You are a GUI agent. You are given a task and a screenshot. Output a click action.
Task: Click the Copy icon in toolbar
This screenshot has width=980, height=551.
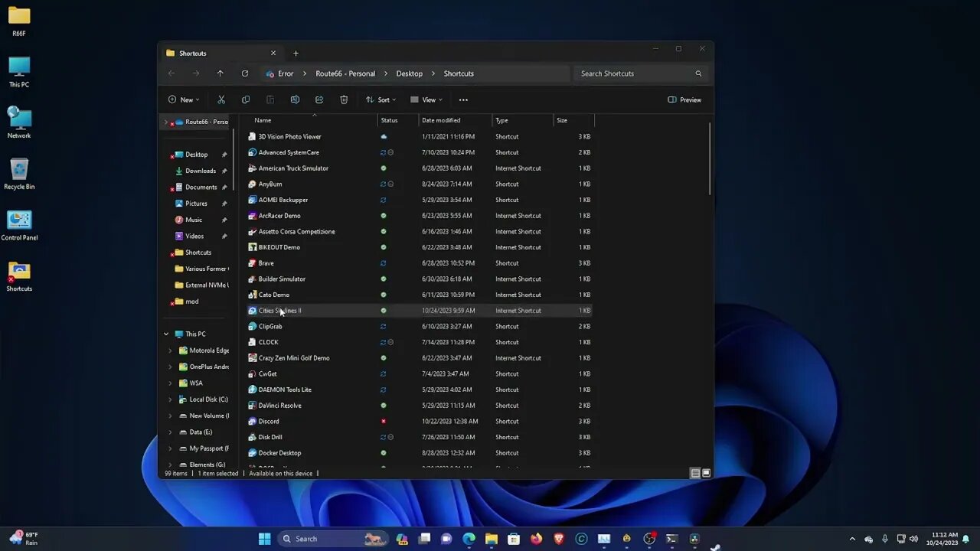[246, 99]
